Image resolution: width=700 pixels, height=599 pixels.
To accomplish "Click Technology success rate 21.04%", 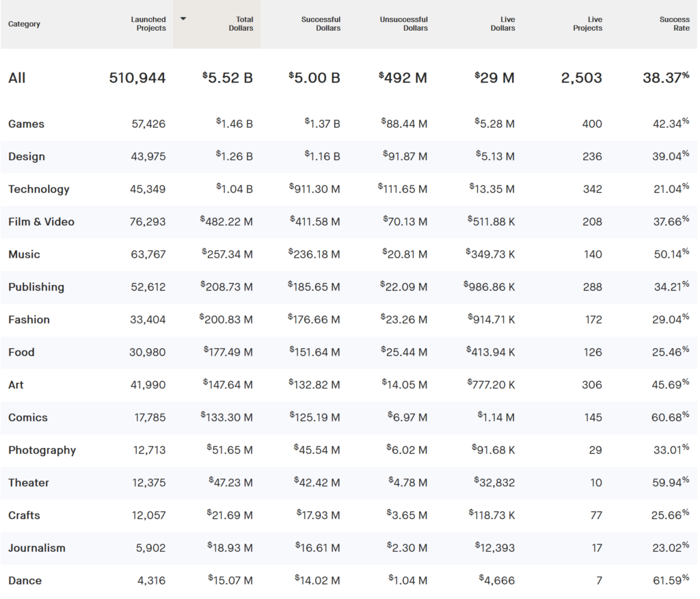I will pos(672,189).
